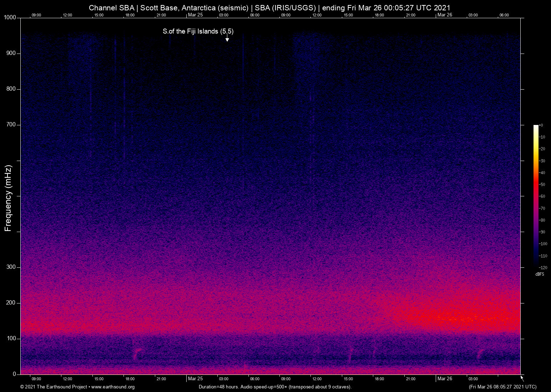Click the -50 value on the color scale
This screenshot has height=392, width=551.
[x=542, y=185]
